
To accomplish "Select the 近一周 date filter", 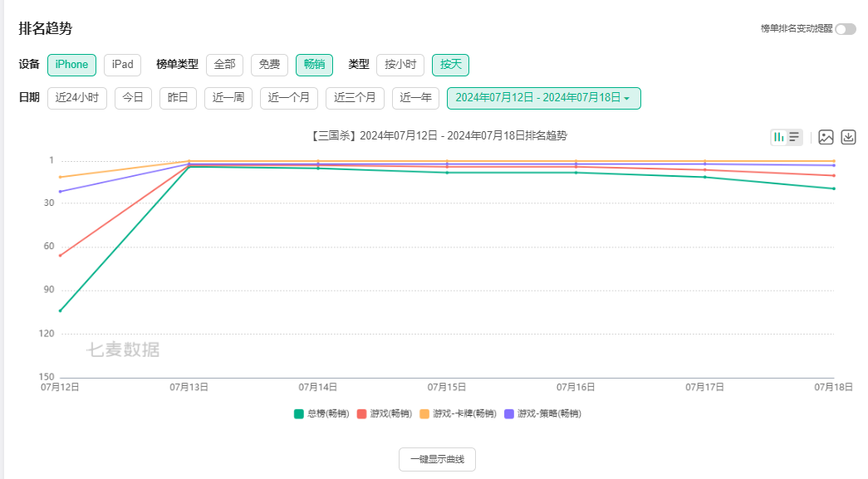I will pos(228,98).
